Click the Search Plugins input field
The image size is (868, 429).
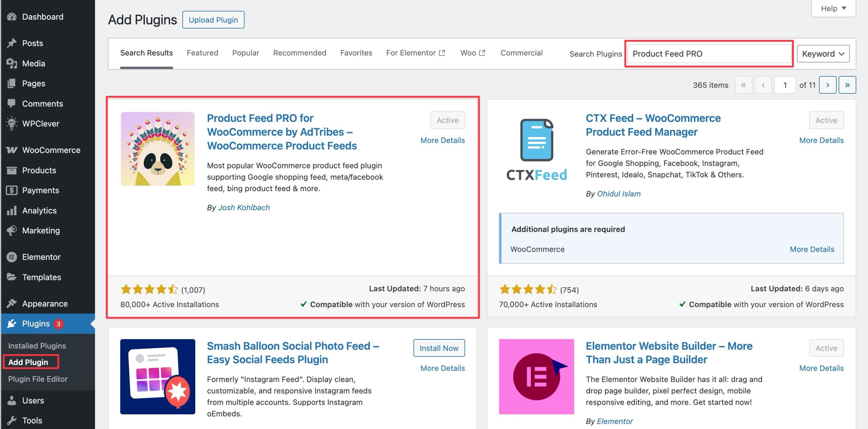coord(709,54)
